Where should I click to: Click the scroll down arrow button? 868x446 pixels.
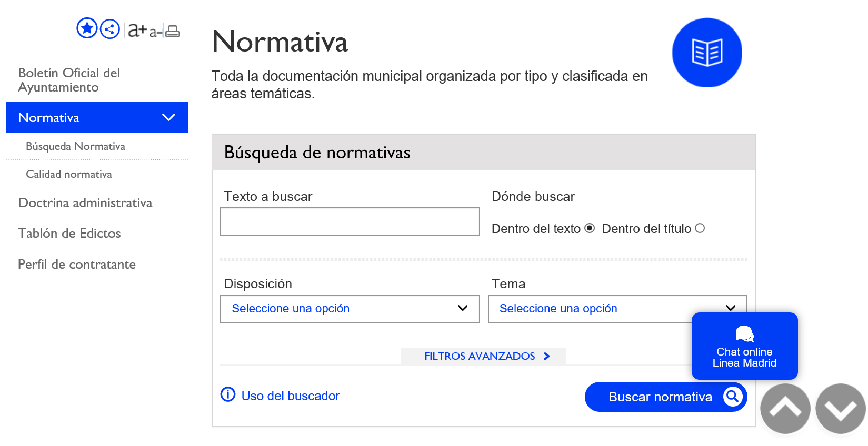click(841, 409)
